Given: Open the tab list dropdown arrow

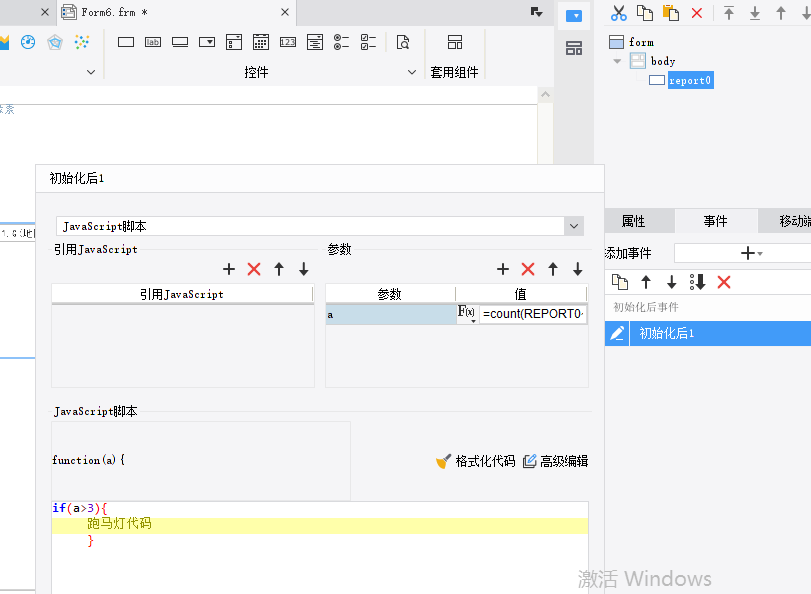Looking at the screenshot, I should (x=536, y=12).
